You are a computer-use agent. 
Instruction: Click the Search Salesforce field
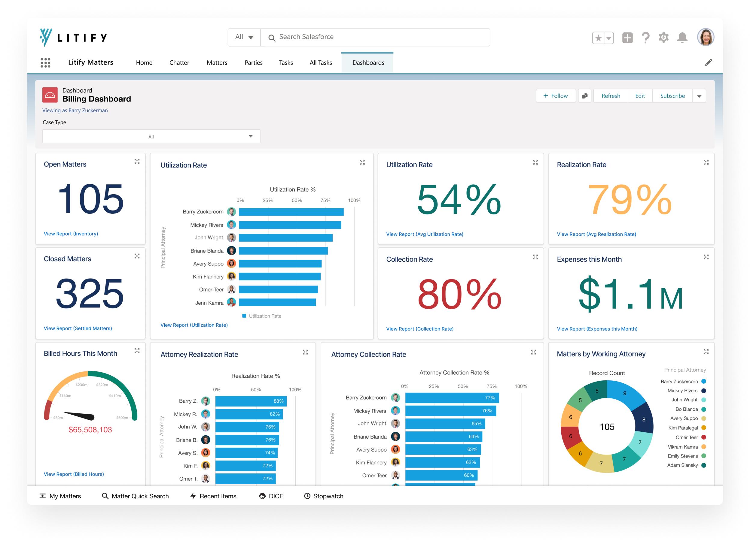(375, 37)
